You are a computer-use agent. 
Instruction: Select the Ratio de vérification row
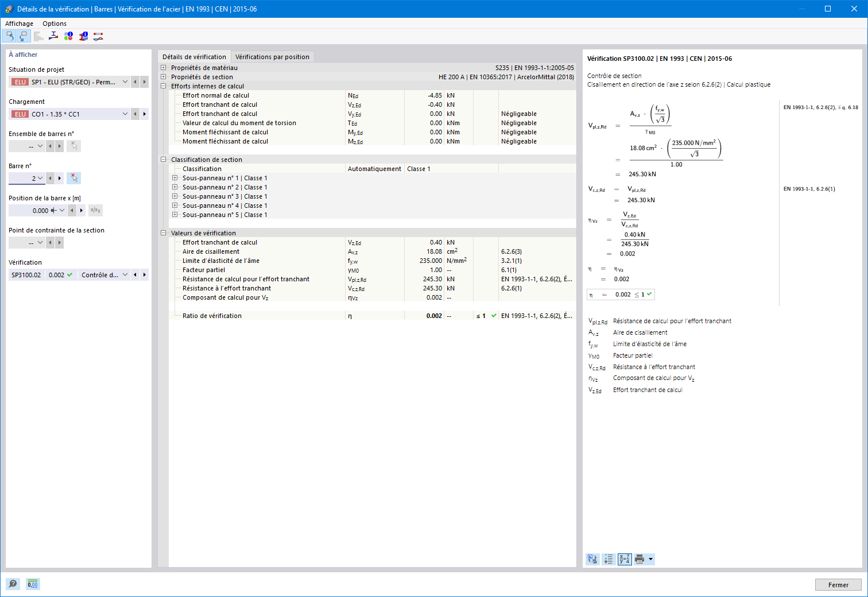click(373, 316)
